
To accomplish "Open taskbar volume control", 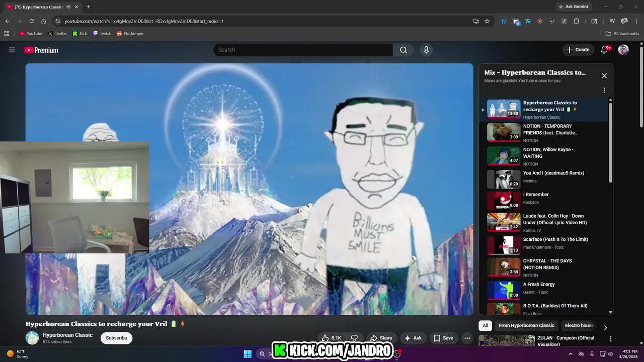I will coord(610,354).
